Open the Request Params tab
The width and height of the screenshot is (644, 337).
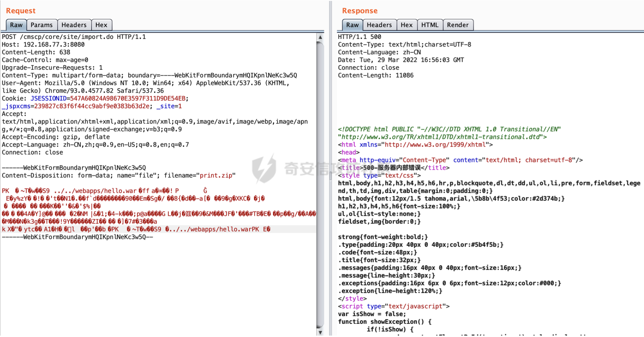coord(42,25)
